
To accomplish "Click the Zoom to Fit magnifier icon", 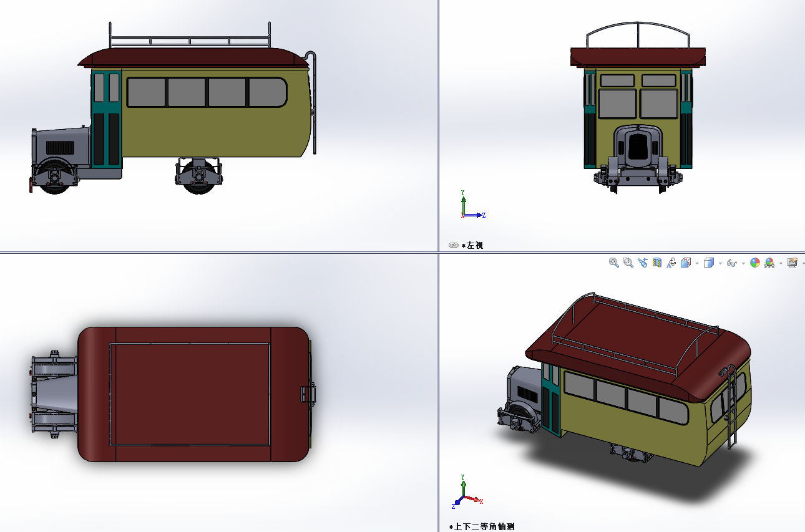I will (614, 263).
